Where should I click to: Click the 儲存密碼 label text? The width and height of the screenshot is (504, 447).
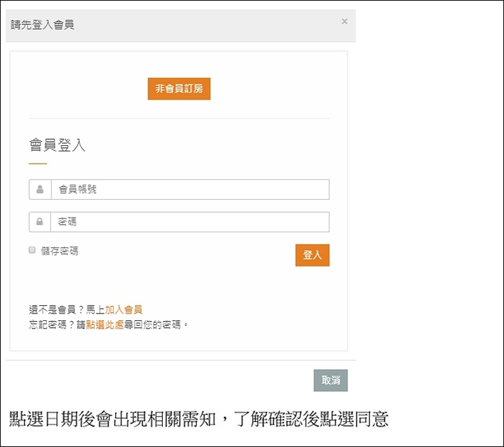(x=59, y=251)
